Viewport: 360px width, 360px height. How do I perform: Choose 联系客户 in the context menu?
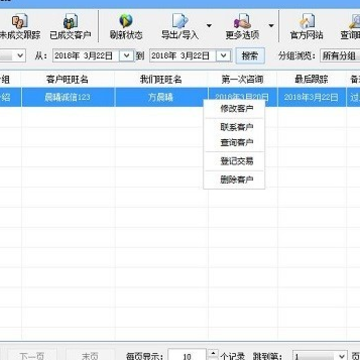[237, 127]
